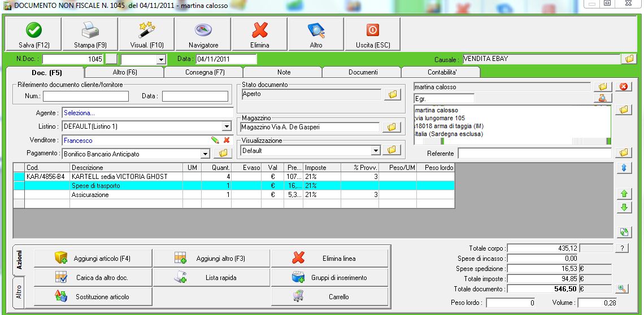Open magnifier icon next to Totale documento
Screen dimensions: 644x315
click(622, 288)
